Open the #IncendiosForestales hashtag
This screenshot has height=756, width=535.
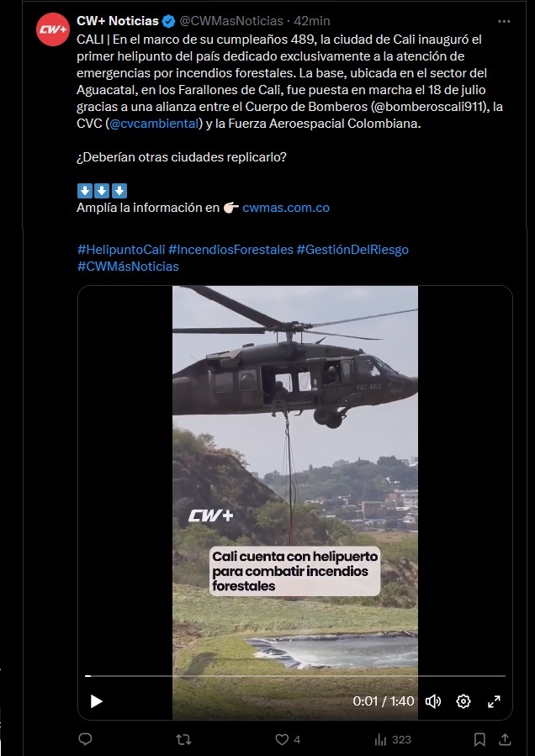(230, 249)
